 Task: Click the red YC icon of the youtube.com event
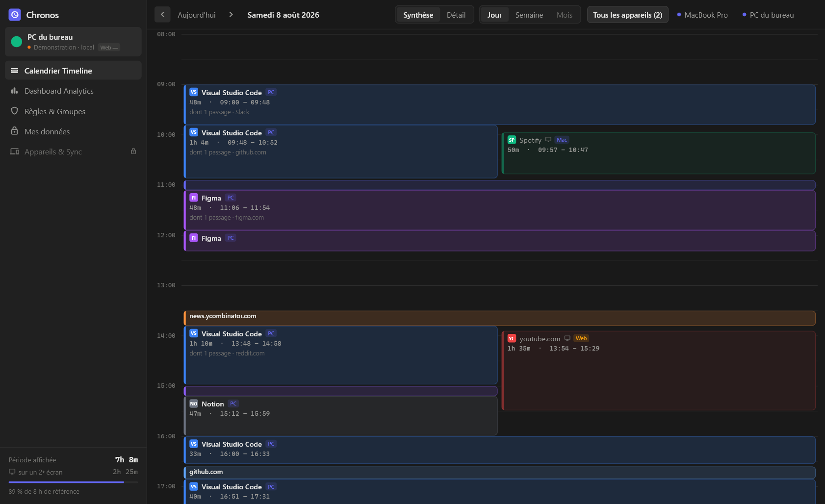click(x=512, y=338)
